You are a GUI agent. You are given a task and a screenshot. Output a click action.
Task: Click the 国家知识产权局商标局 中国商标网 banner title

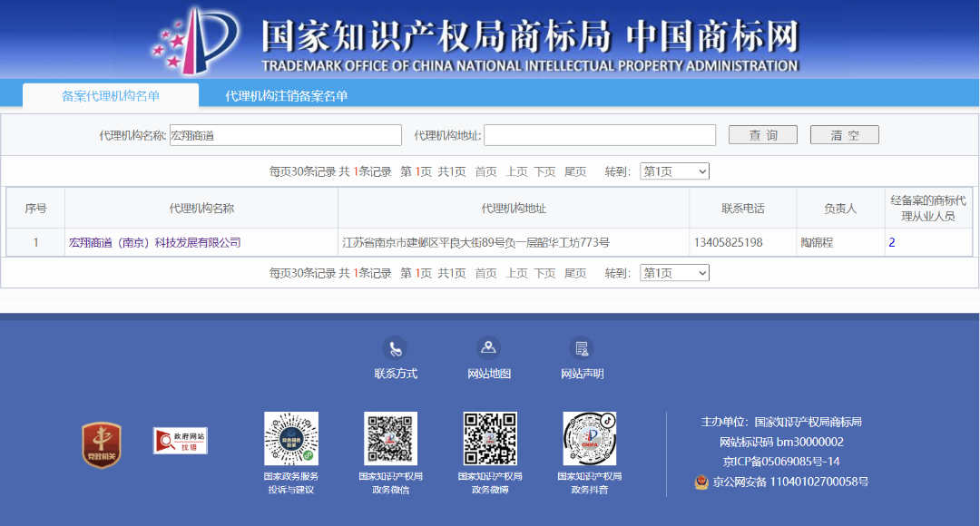click(x=530, y=35)
